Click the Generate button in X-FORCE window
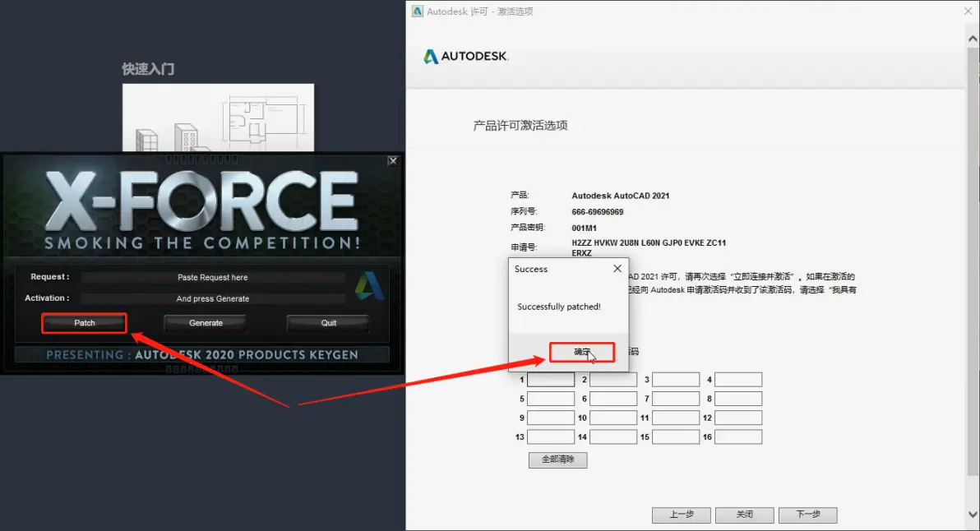The height and width of the screenshot is (531, 980). (206, 323)
